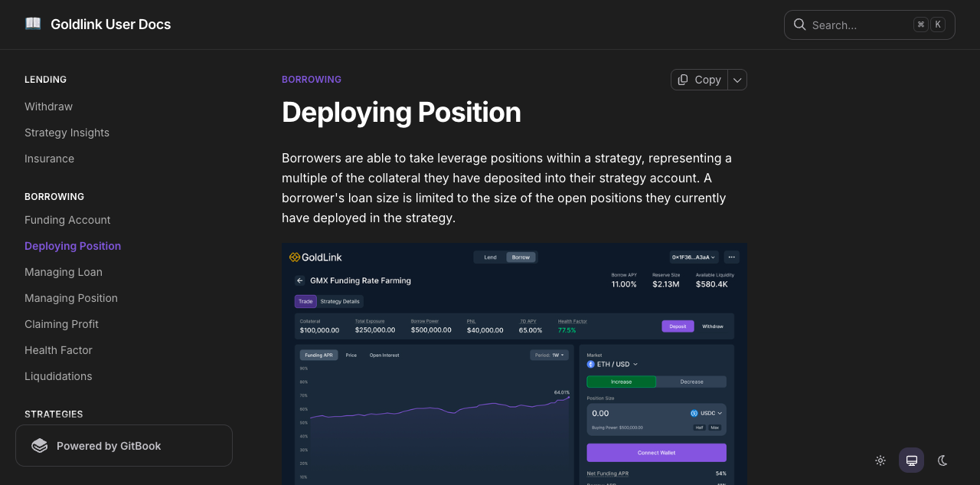Open the 'Insurance' page

tap(49, 159)
